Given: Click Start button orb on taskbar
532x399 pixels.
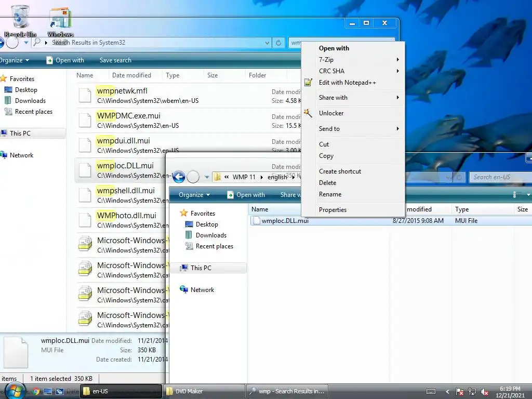Looking at the screenshot, I should (15, 391).
